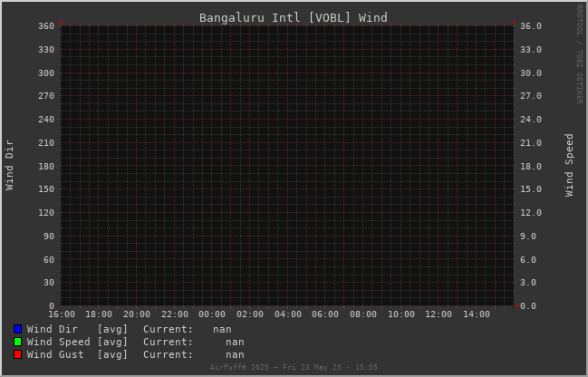This screenshot has height=377, width=588.
Task: Click the 08:00 time axis label
Action: (x=363, y=314)
